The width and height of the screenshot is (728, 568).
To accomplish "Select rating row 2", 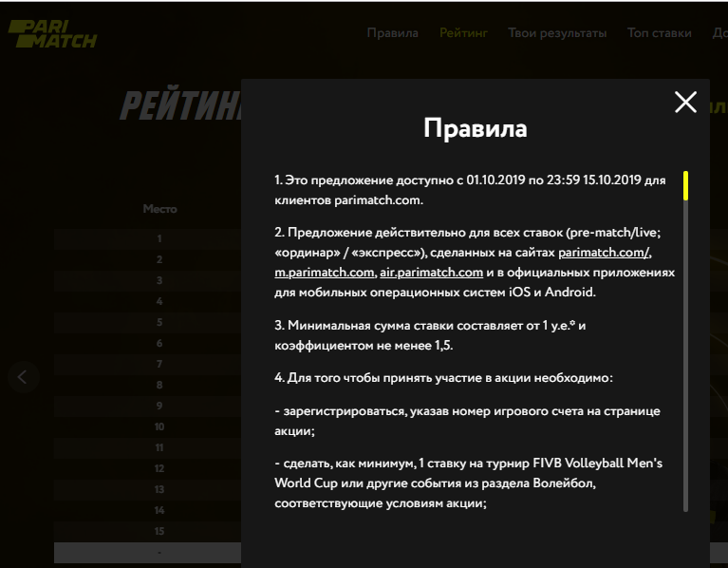I will 148,259.
